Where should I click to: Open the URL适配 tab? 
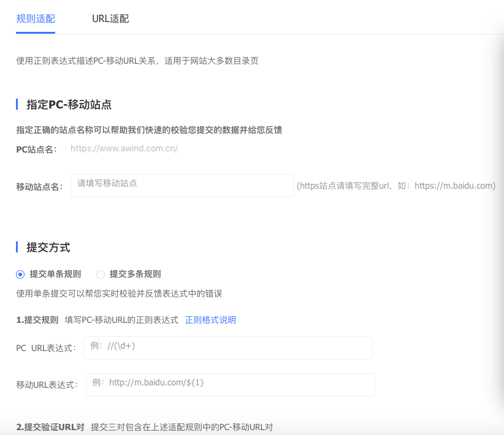coord(110,18)
